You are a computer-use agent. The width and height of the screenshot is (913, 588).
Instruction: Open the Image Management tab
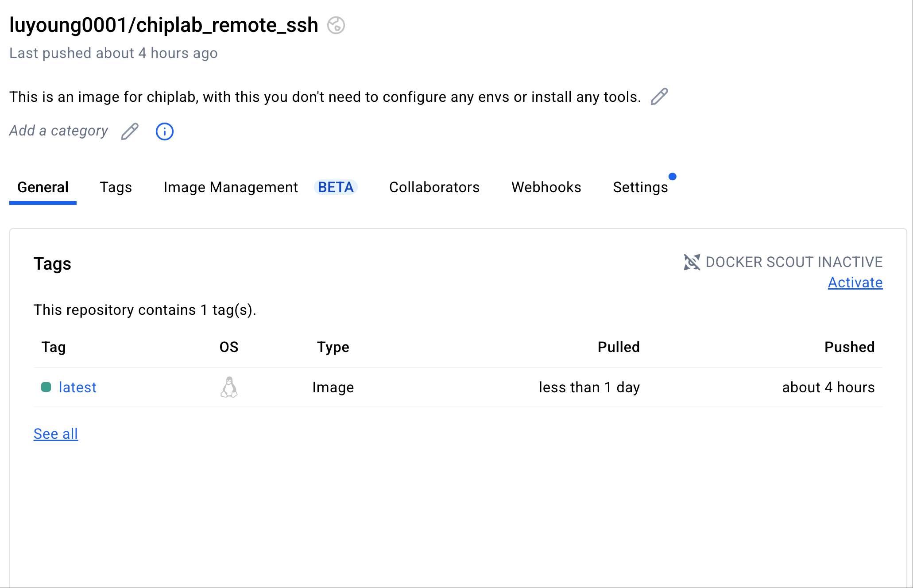coord(231,187)
